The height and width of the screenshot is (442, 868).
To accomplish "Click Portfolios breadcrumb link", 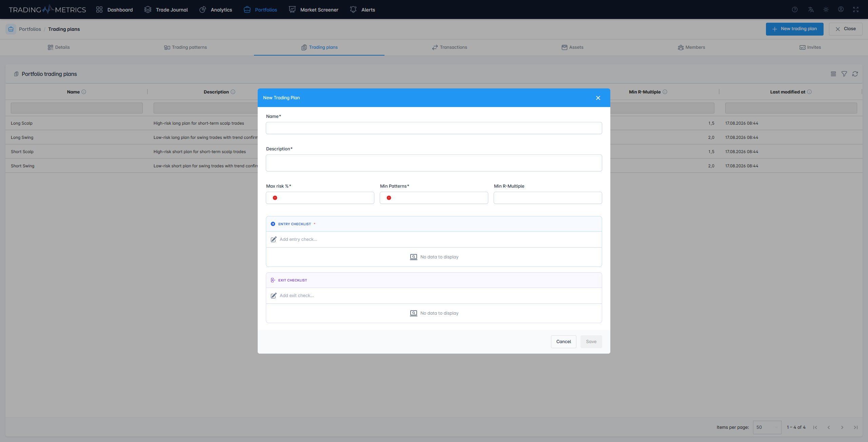I will tap(30, 29).
